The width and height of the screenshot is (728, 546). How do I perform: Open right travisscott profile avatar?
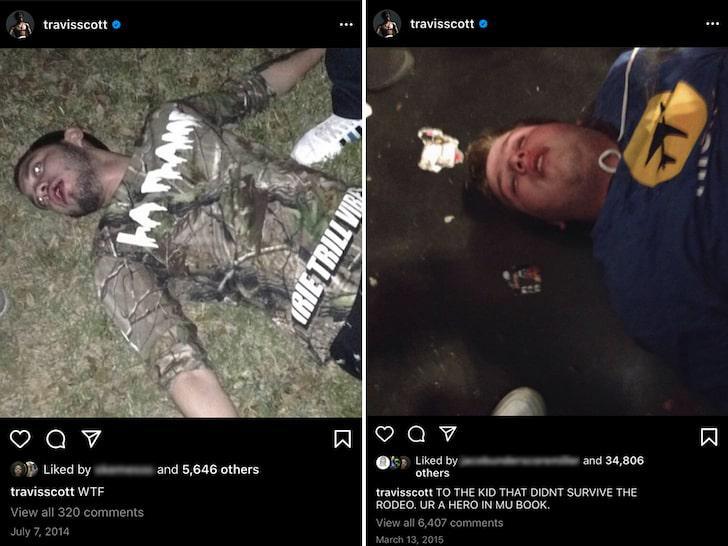[387, 24]
